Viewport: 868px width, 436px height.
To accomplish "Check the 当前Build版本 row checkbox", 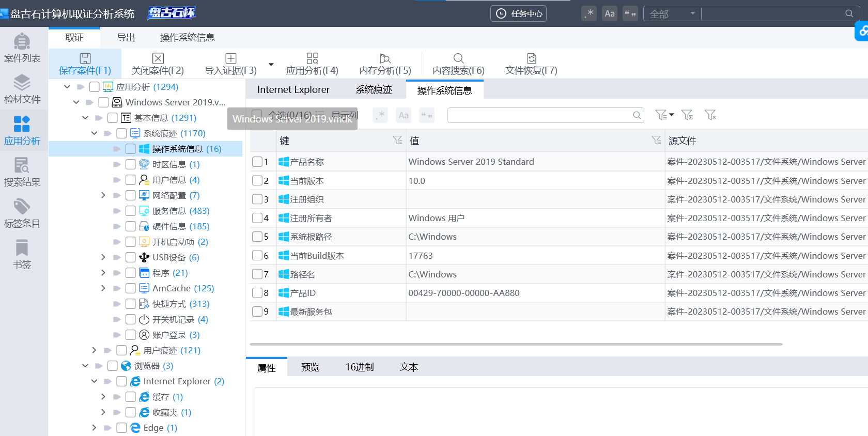I will click(x=257, y=256).
